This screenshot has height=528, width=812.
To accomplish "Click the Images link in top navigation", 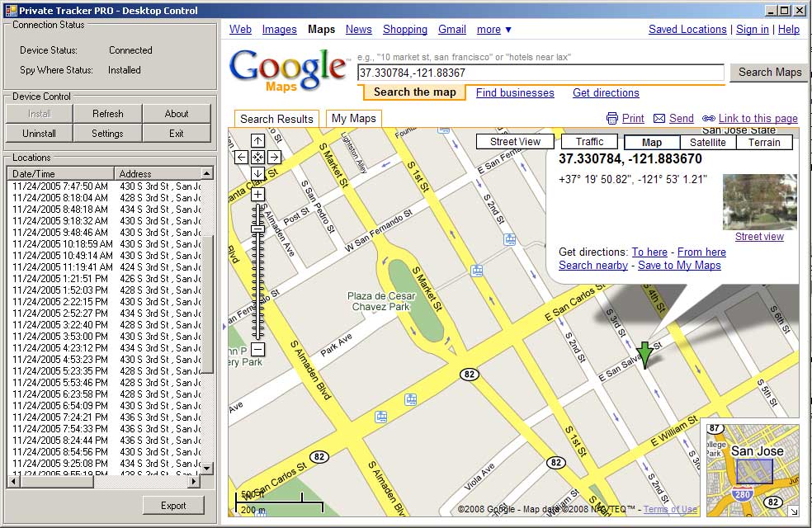I will point(279,30).
